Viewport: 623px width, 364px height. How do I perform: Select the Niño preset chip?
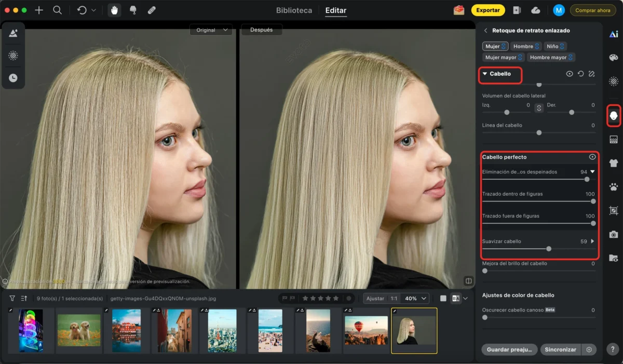tap(556, 46)
